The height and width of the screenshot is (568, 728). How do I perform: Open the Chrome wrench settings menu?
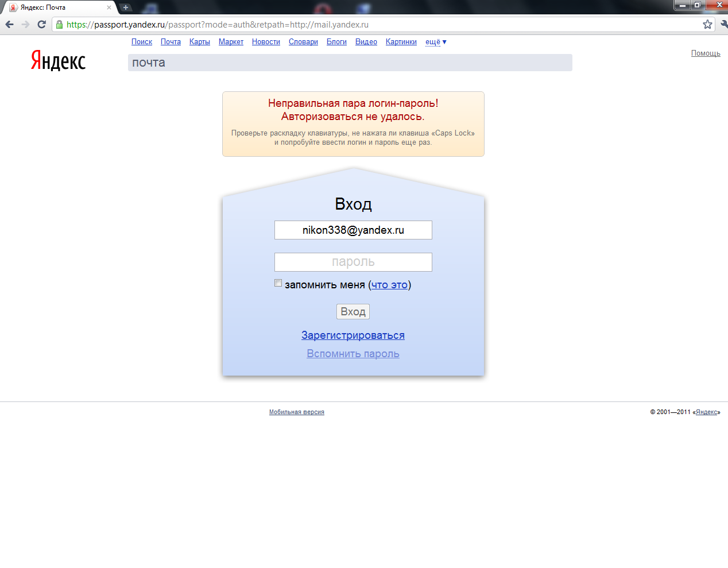(724, 24)
